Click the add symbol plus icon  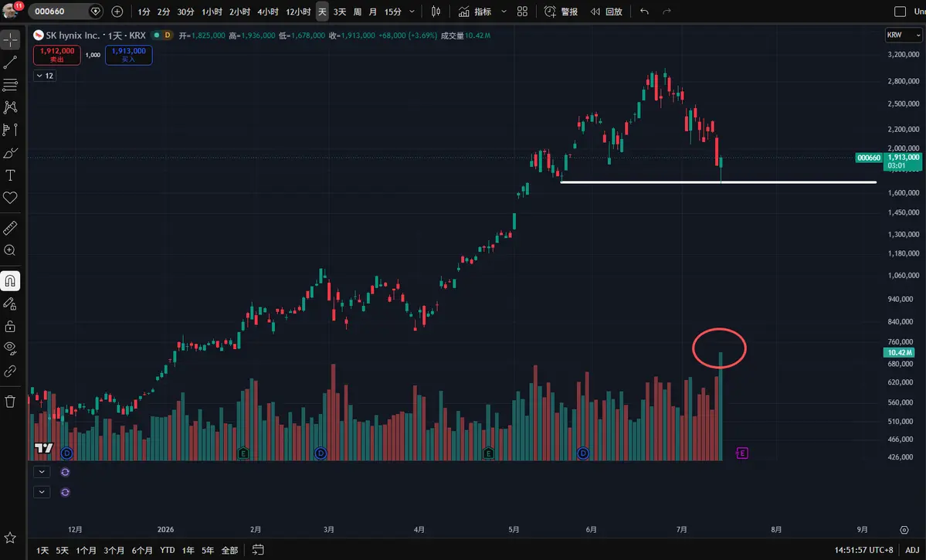coord(117,12)
